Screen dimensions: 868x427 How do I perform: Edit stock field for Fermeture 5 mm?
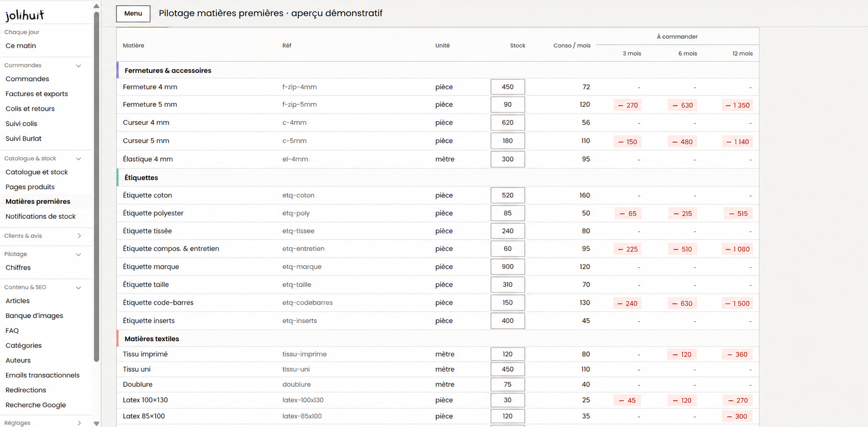(508, 105)
